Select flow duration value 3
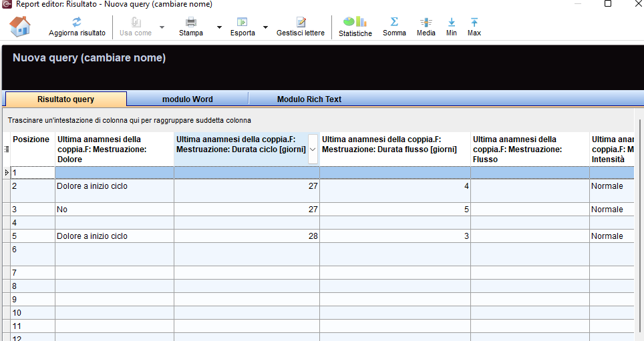 [395, 236]
